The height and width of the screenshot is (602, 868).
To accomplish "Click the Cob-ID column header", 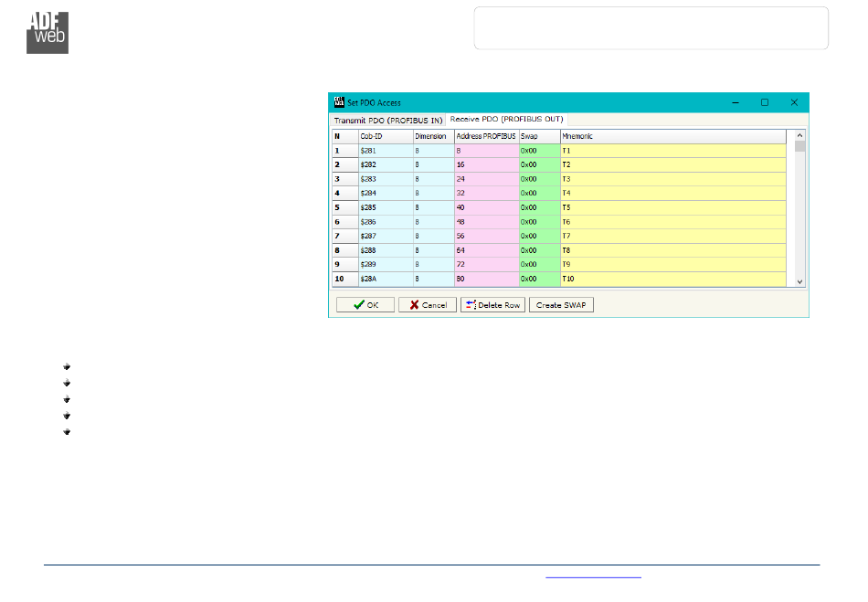I will tap(386, 136).
